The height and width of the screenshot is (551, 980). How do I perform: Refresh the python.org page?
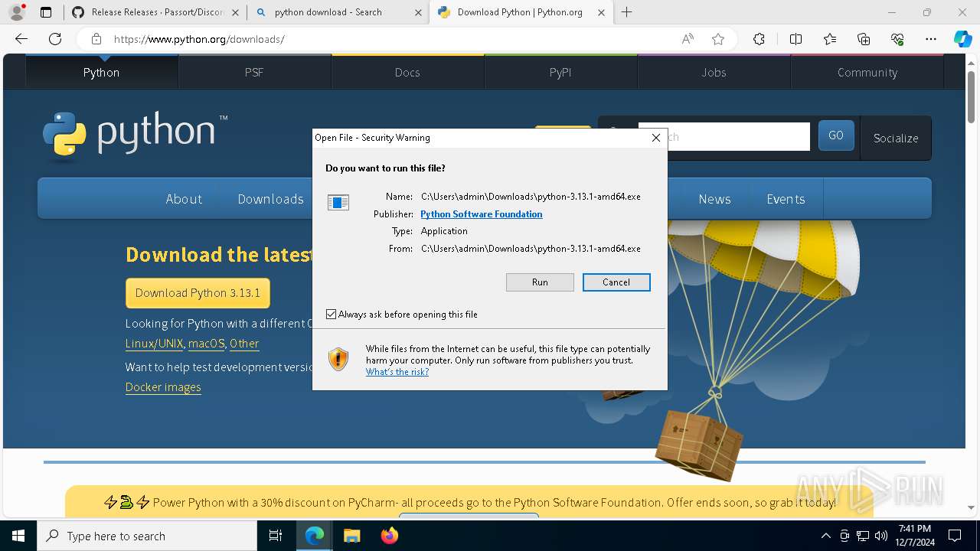(55, 39)
